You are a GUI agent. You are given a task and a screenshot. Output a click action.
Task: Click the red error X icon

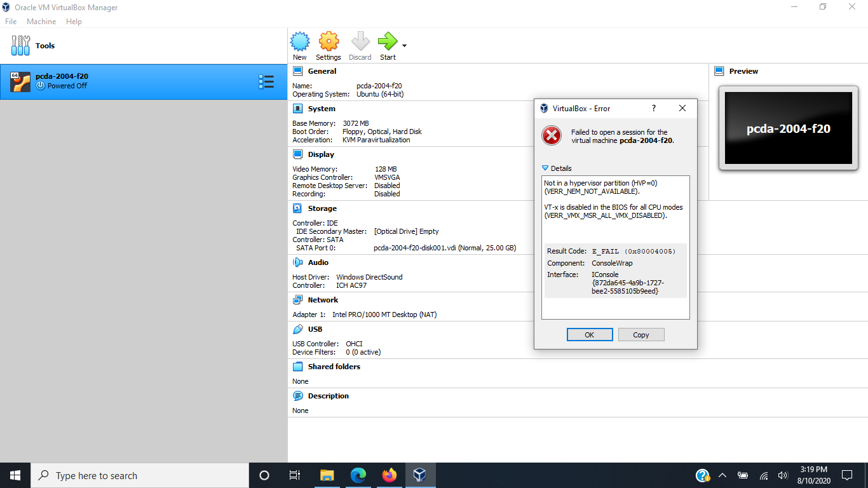coord(552,135)
